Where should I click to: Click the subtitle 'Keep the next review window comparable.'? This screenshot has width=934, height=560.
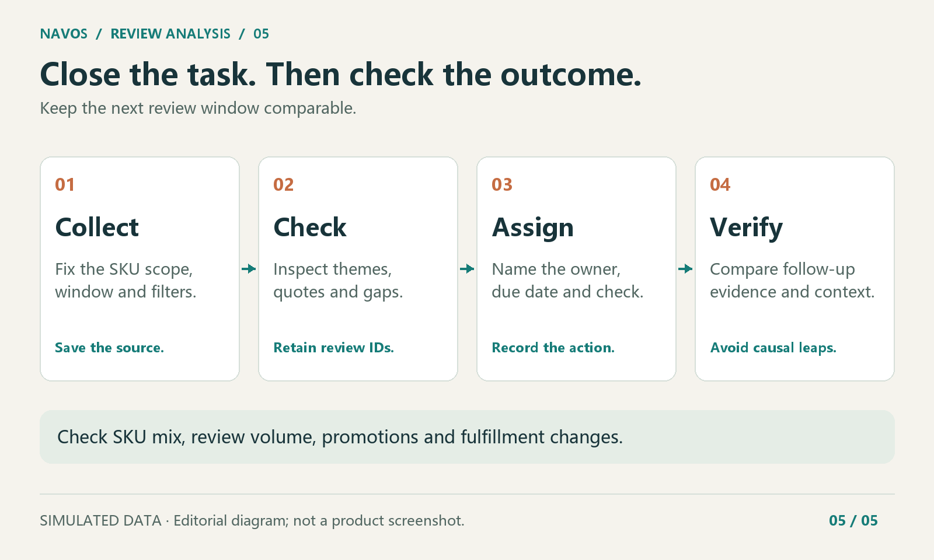pos(198,108)
